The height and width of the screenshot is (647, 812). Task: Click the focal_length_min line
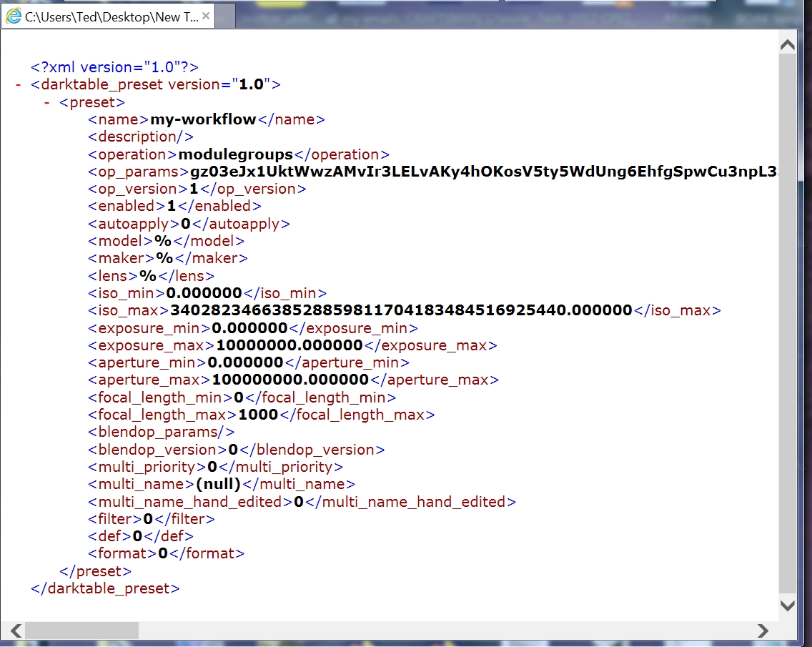(x=242, y=397)
